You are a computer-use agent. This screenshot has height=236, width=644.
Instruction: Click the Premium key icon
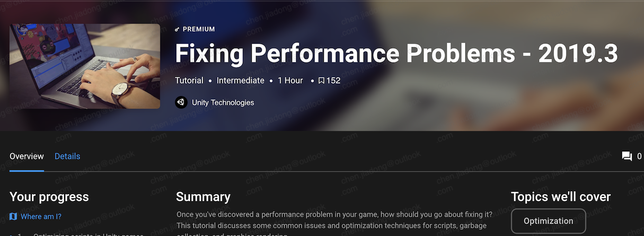pyautogui.click(x=177, y=30)
